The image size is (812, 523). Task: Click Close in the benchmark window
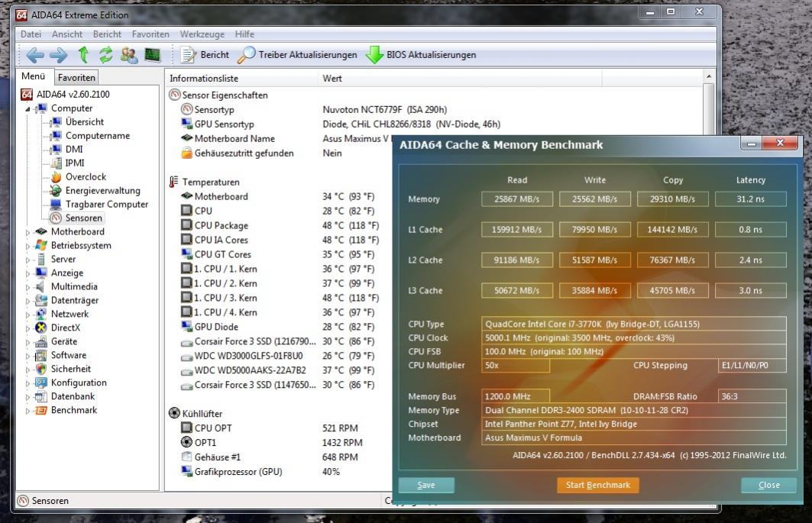click(x=769, y=485)
